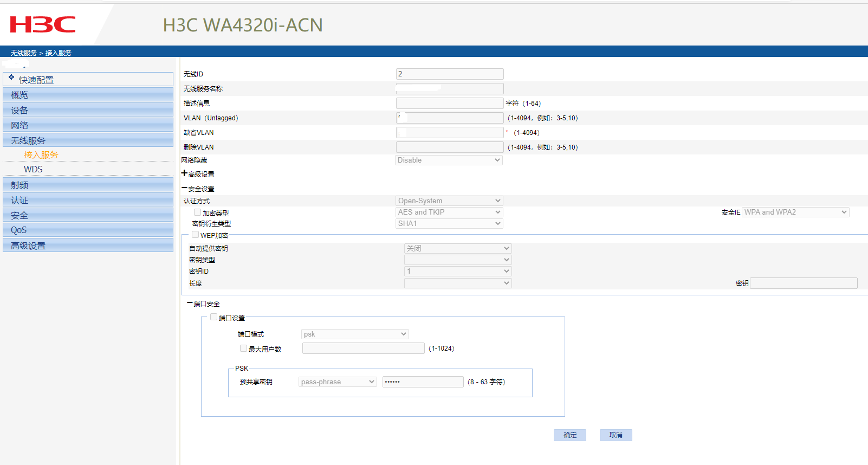This screenshot has width=868, height=465.
Task: Click the 缺省VLAN input field
Action: tap(450, 132)
